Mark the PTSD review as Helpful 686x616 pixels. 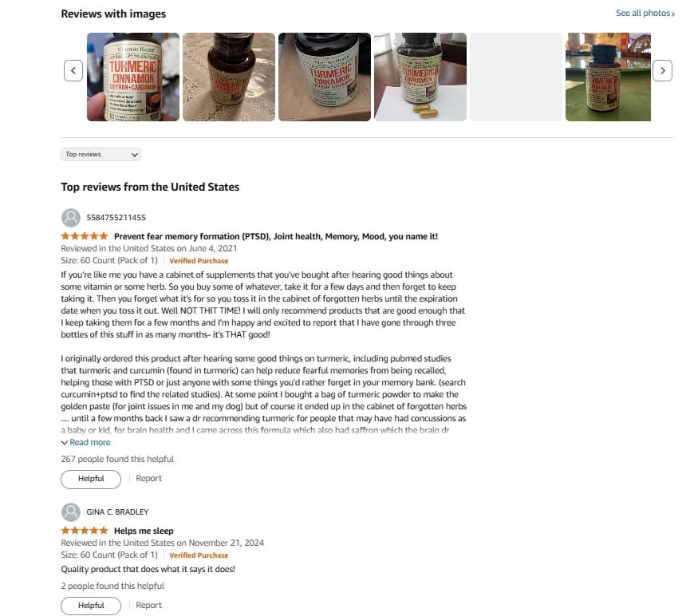click(91, 479)
